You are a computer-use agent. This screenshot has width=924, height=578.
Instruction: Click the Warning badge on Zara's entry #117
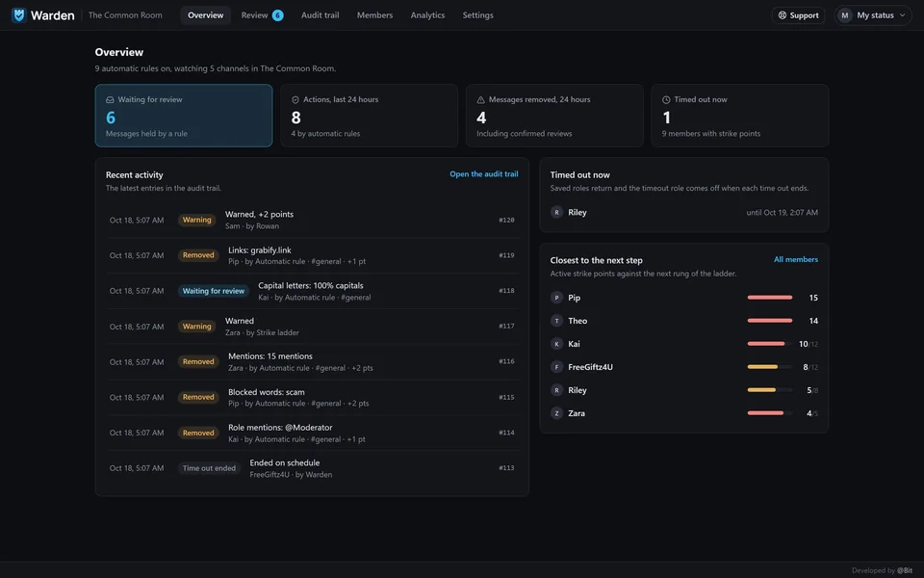tap(196, 327)
